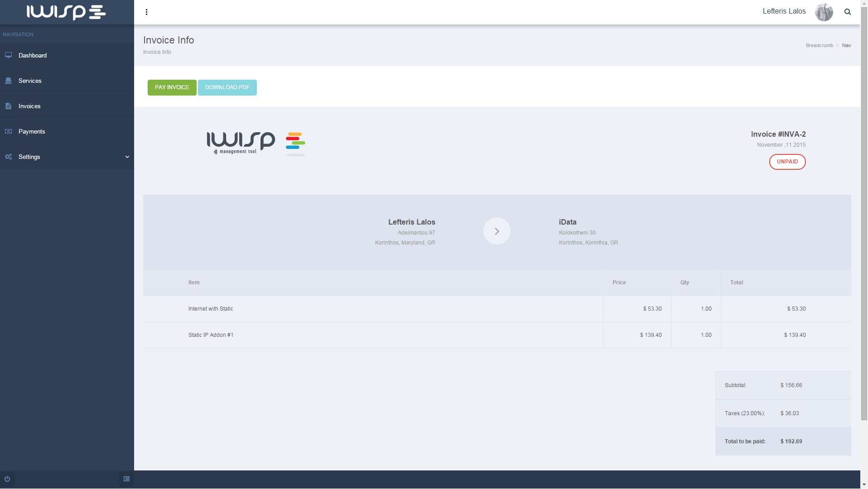Viewport: 868px width, 489px height.
Task: Open the search magnifier icon
Action: click(847, 12)
